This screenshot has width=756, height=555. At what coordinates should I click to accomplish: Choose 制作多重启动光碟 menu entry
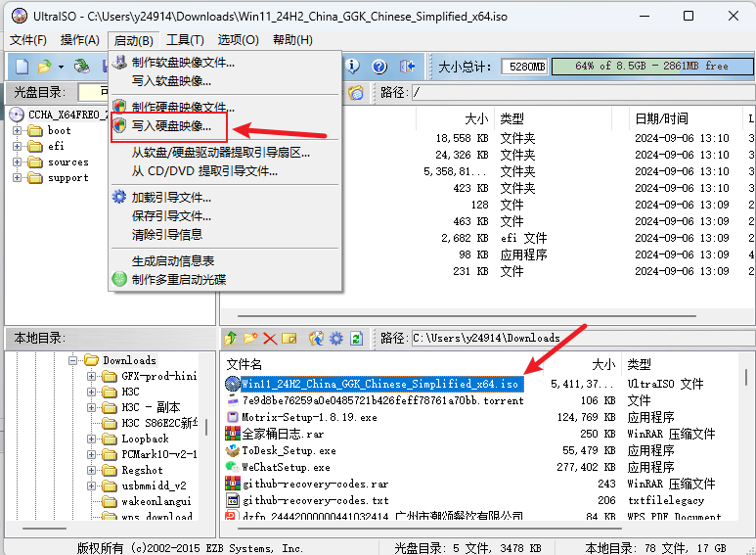225,279
